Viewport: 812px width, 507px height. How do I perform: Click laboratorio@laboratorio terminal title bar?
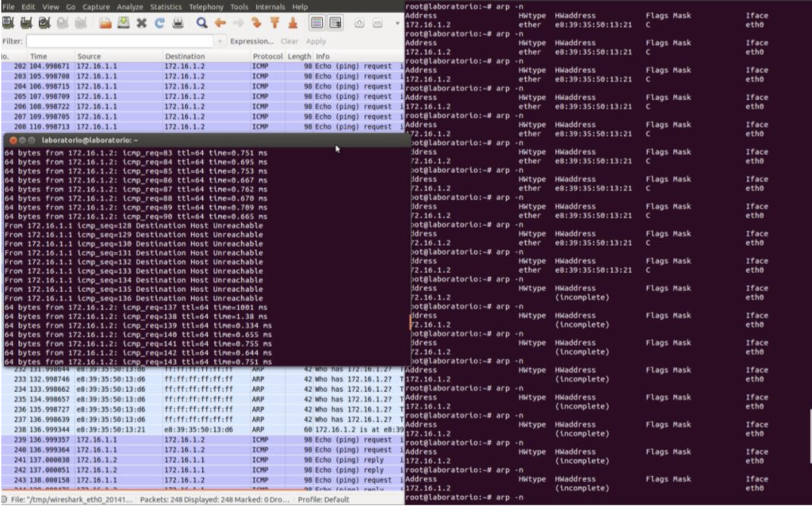tap(207, 140)
